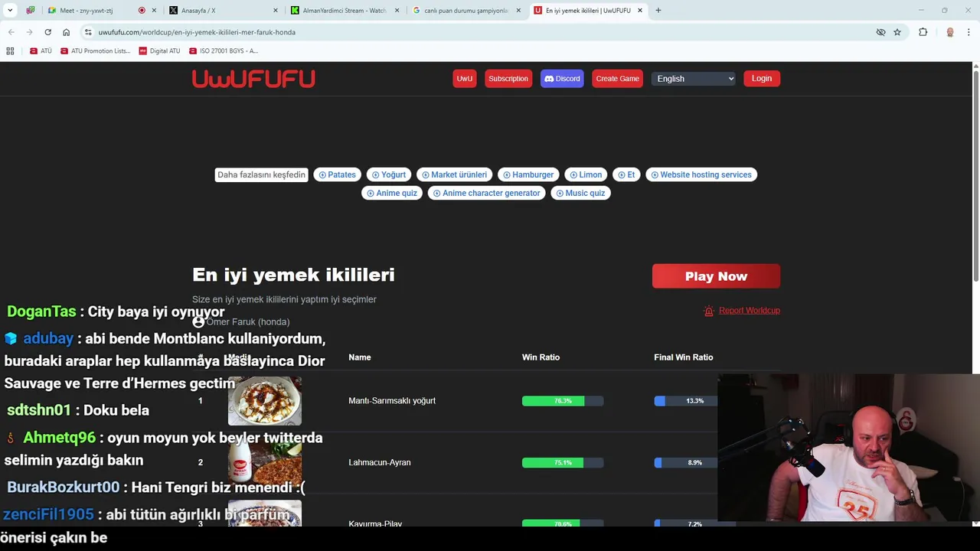Open the Patates suggestion link

pos(337,174)
